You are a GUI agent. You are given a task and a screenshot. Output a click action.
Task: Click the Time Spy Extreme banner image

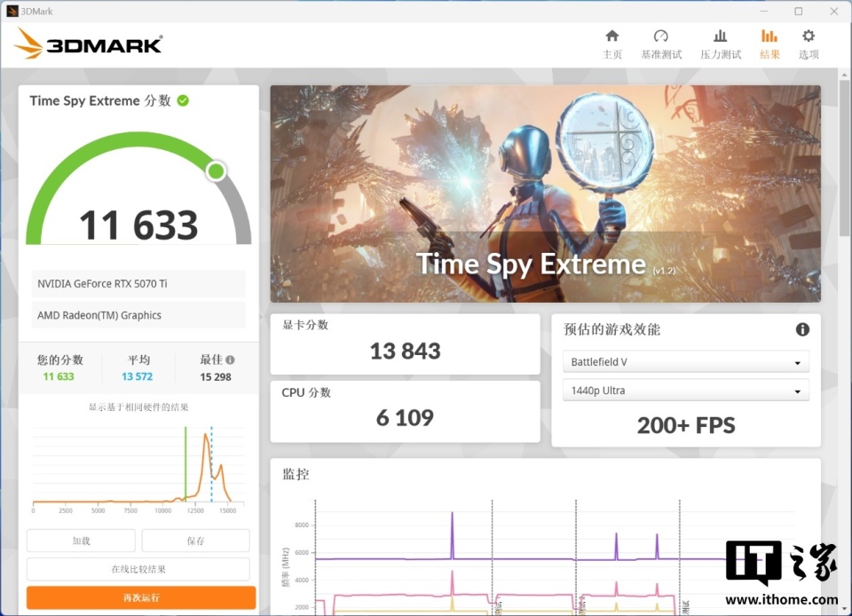546,193
